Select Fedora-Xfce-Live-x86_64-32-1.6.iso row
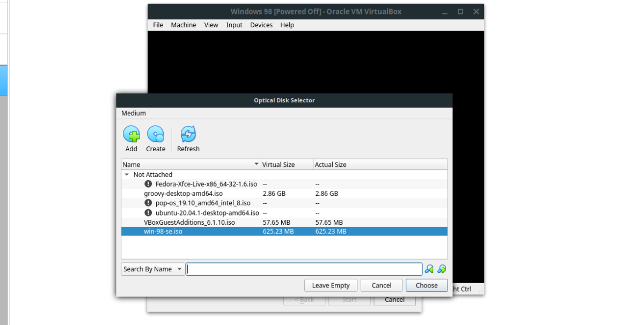The height and width of the screenshot is (325, 644). (284, 184)
